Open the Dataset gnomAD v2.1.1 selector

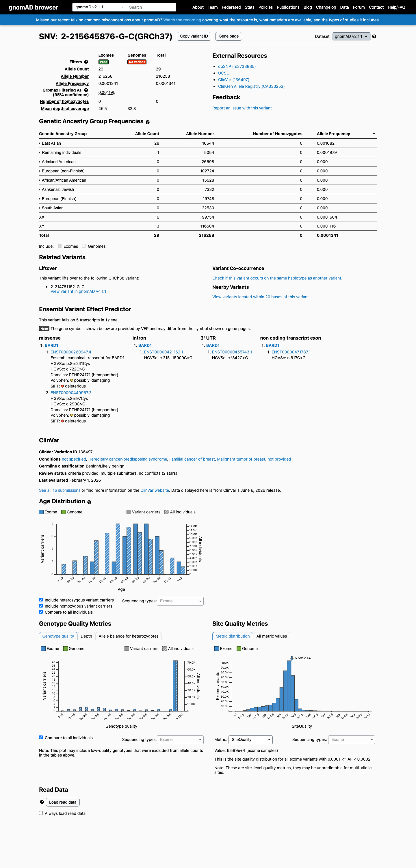coord(351,36)
